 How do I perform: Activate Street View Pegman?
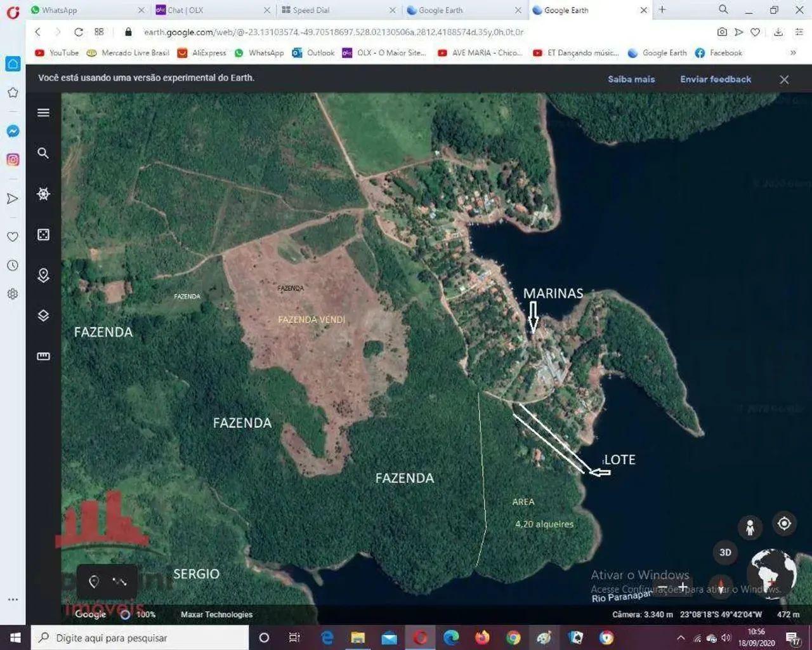pyautogui.click(x=750, y=527)
